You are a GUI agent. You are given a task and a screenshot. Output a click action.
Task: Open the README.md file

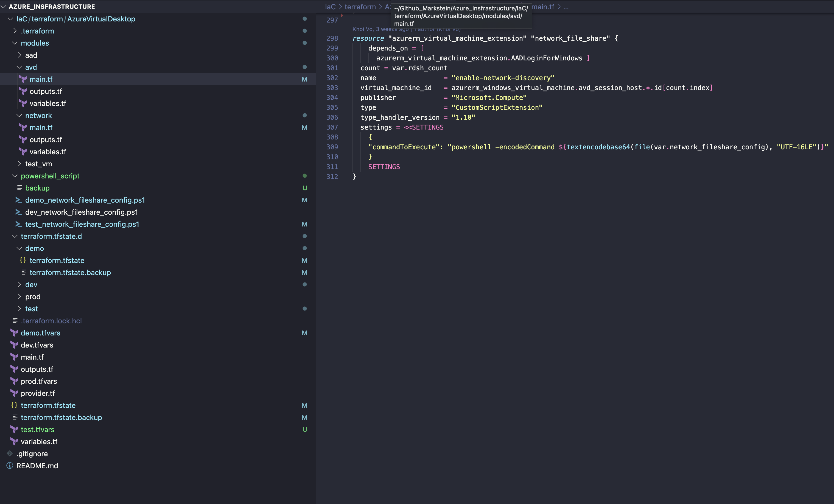(37, 466)
